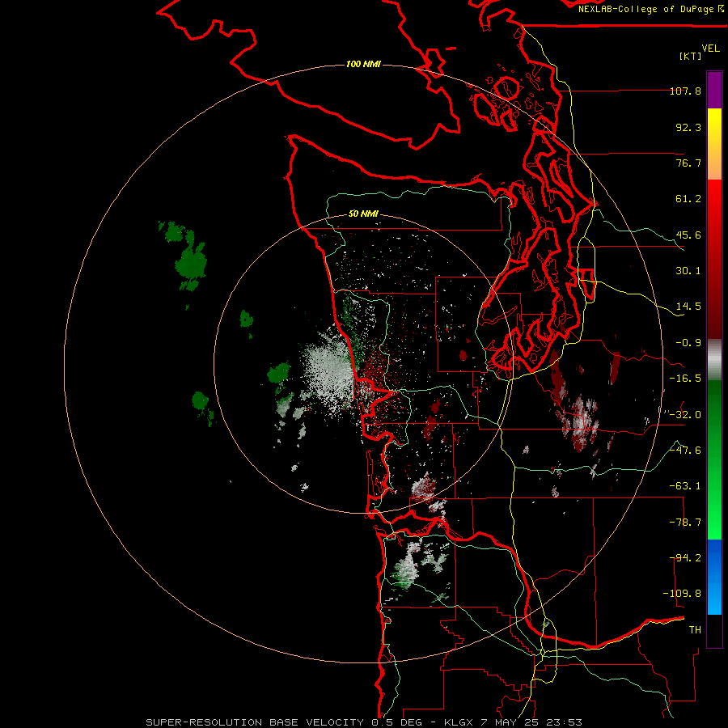The image size is (728, 728).
Task: Pick the gray-white segment of the color bar
Action: coord(714,360)
